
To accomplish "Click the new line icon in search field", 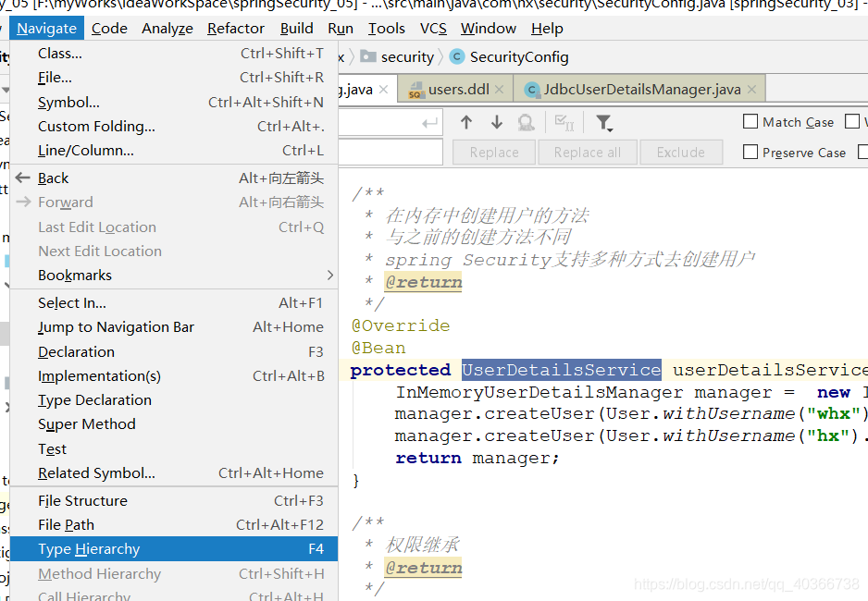I will tap(429, 123).
